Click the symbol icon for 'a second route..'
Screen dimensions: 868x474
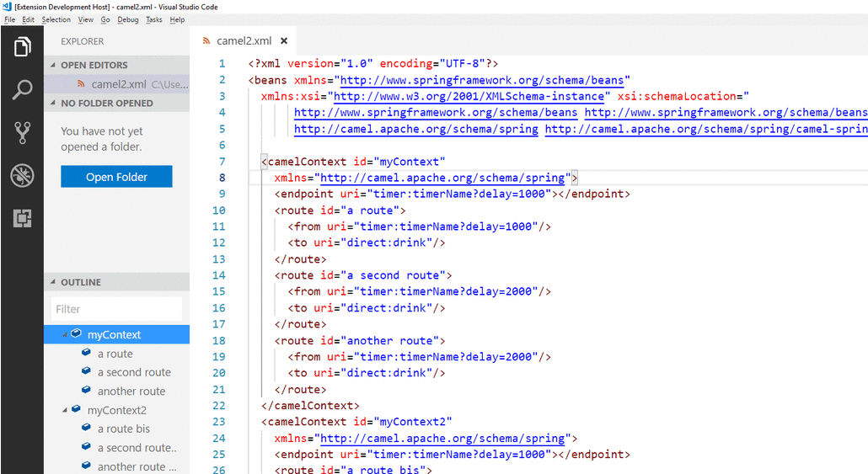click(86, 446)
